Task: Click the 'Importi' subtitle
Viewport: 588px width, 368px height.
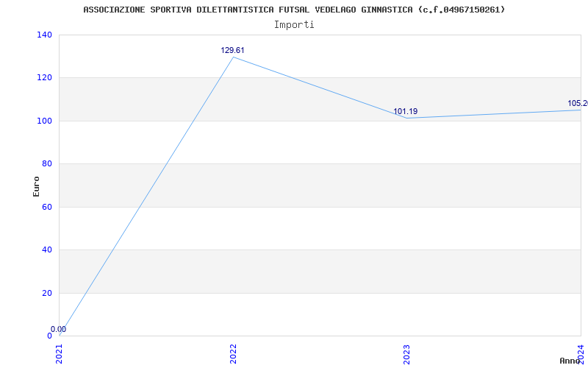Action: coord(294,25)
